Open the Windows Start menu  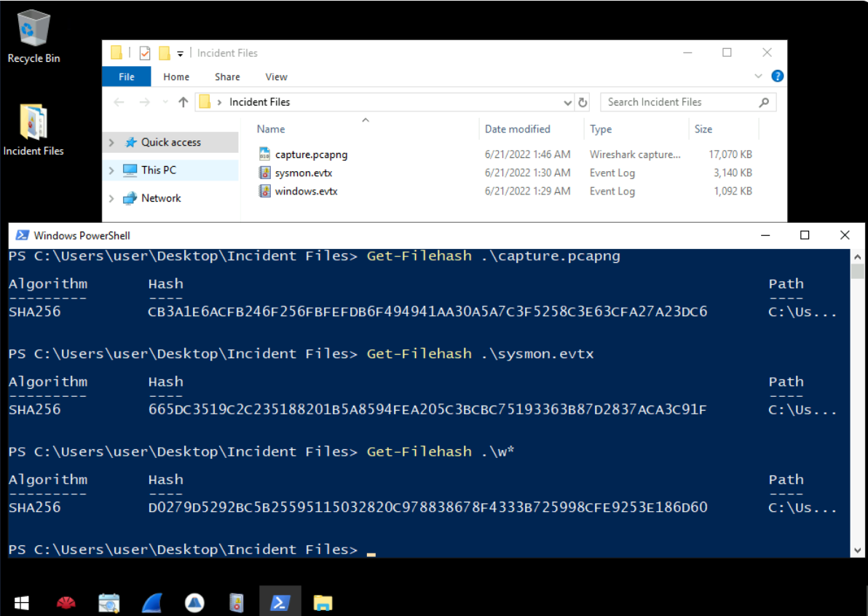click(22, 602)
